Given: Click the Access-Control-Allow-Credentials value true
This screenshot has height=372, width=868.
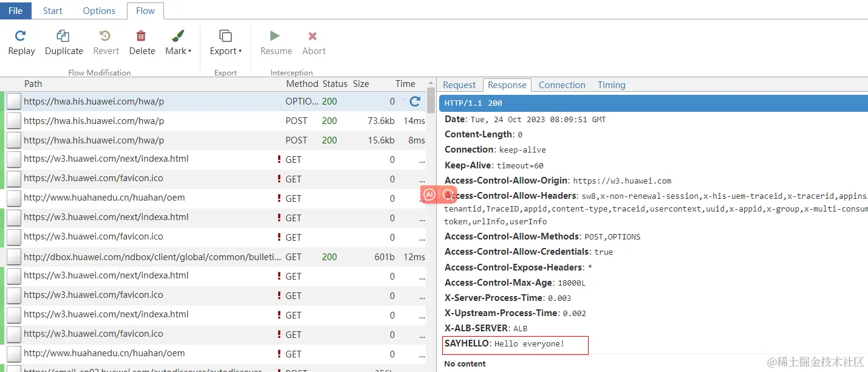Looking at the screenshot, I should click(x=604, y=252).
